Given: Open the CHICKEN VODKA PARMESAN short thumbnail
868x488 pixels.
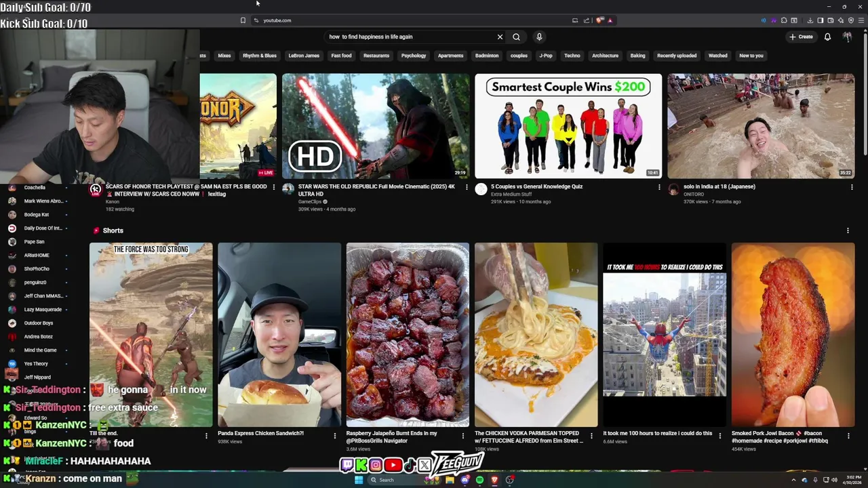Looking at the screenshot, I should 536,335.
